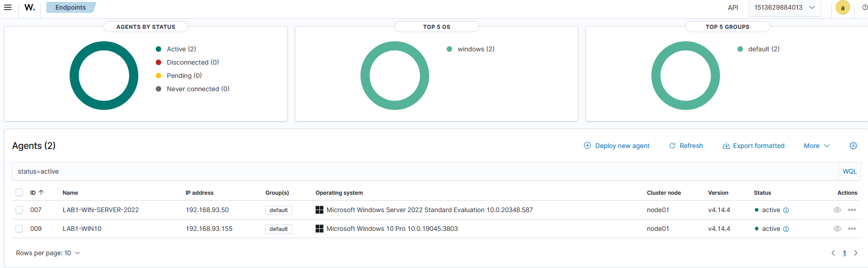868x268 pixels.
Task: Click default group badge for agent 007
Action: 278,210
